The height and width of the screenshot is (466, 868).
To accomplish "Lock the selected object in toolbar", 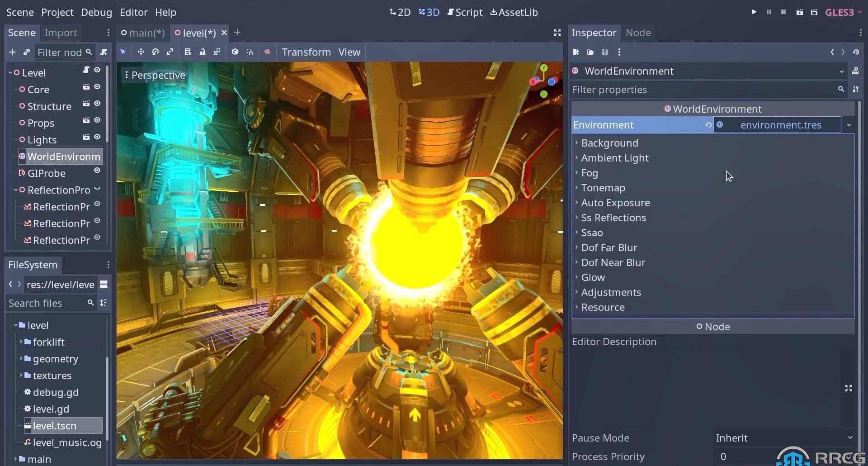I will pos(203,52).
